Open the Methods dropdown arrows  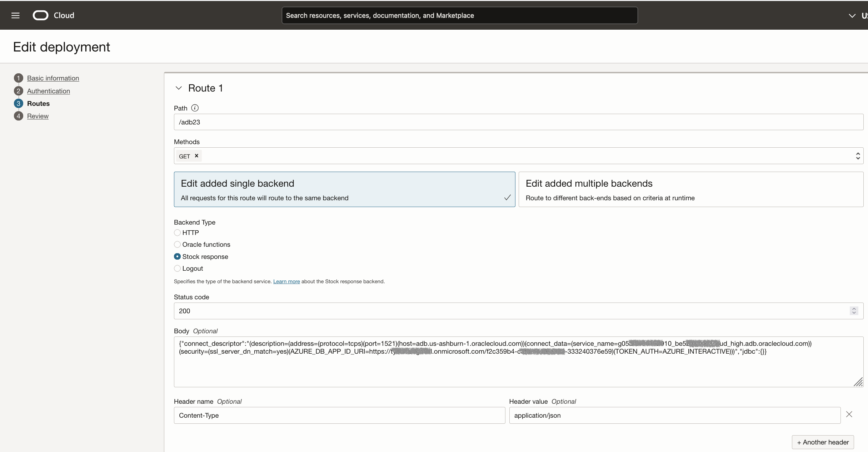coord(858,156)
